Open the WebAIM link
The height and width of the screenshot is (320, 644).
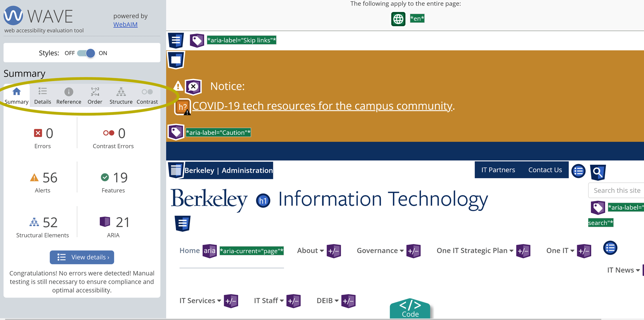point(125,24)
